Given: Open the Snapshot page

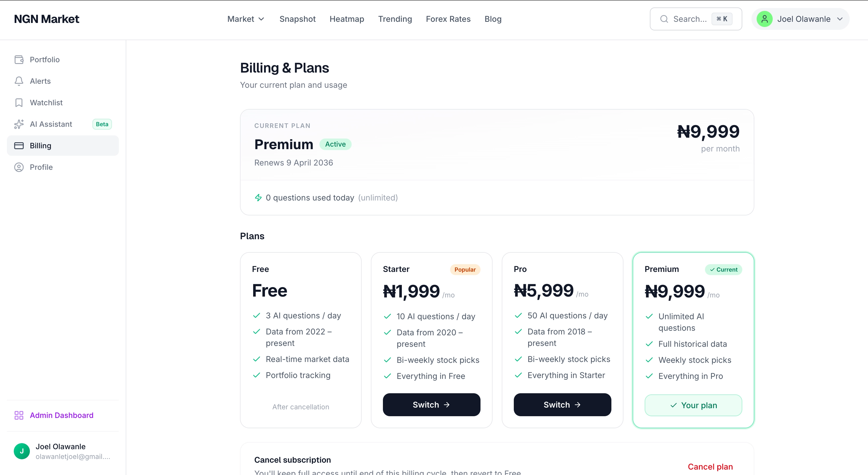Looking at the screenshot, I should (x=298, y=19).
